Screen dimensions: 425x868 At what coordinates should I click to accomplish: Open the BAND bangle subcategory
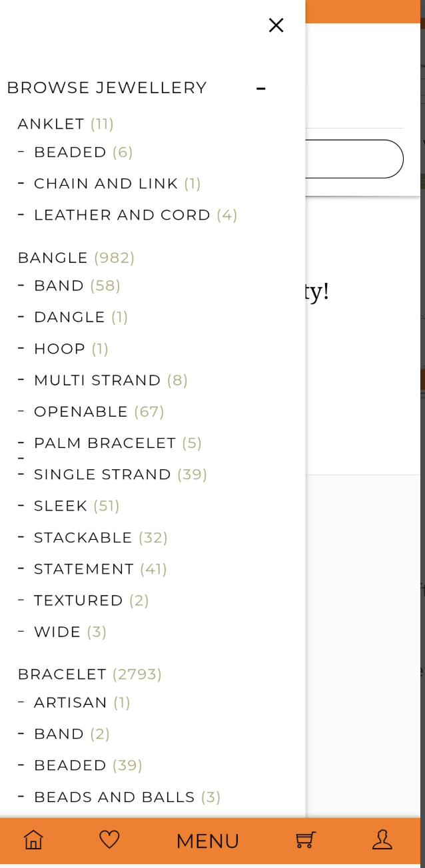(x=59, y=285)
